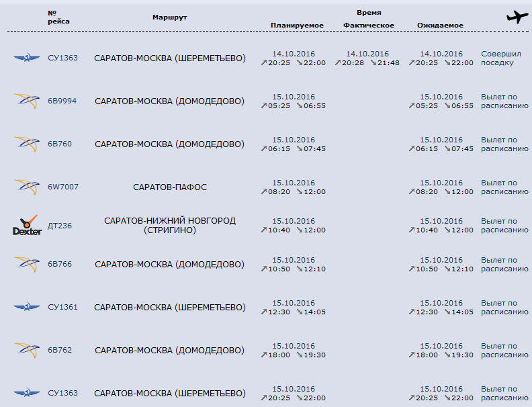Viewport: 532px width, 407px height.
Task: Open the СУ1361 flight link
Action: [62, 308]
